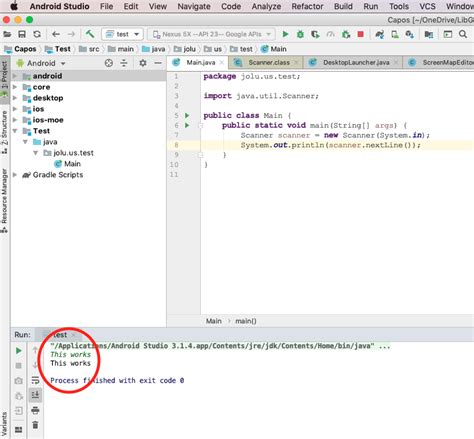Open the project folder toolbar icon

coord(7,34)
